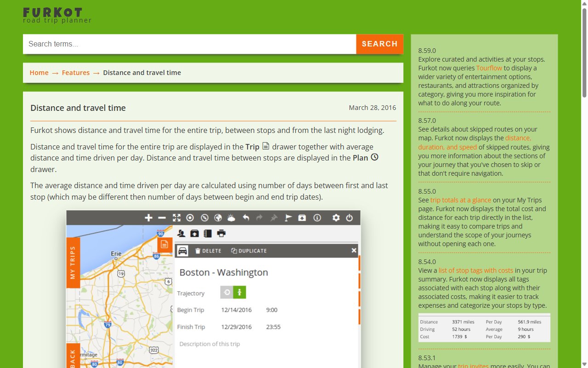This screenshot has height=368, width=588.
Task: Toggle the gray round-trip Trajectory button
Action: point(227,293)
